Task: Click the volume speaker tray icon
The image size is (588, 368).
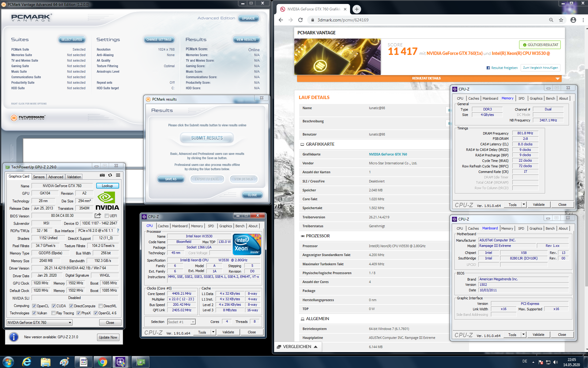Action: pos(556,362)
